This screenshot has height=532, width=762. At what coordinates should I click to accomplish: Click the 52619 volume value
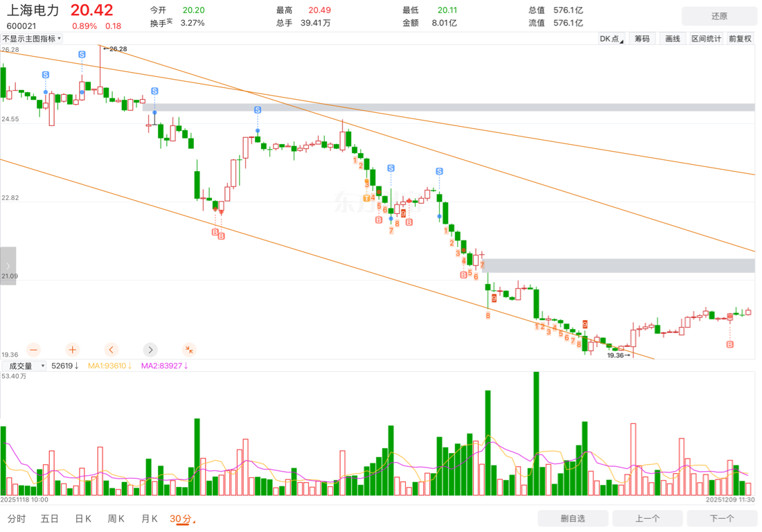click(x=64, y=366)
